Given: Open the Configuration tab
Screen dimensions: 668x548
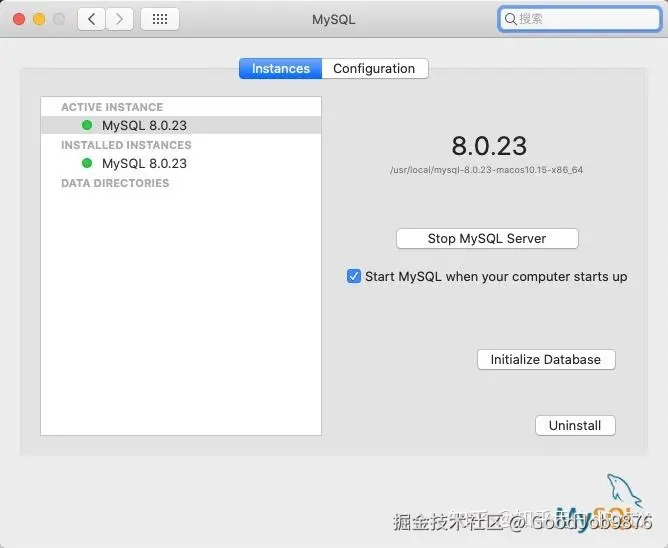Looking at the screenshot, I should (x=374, y=69).
